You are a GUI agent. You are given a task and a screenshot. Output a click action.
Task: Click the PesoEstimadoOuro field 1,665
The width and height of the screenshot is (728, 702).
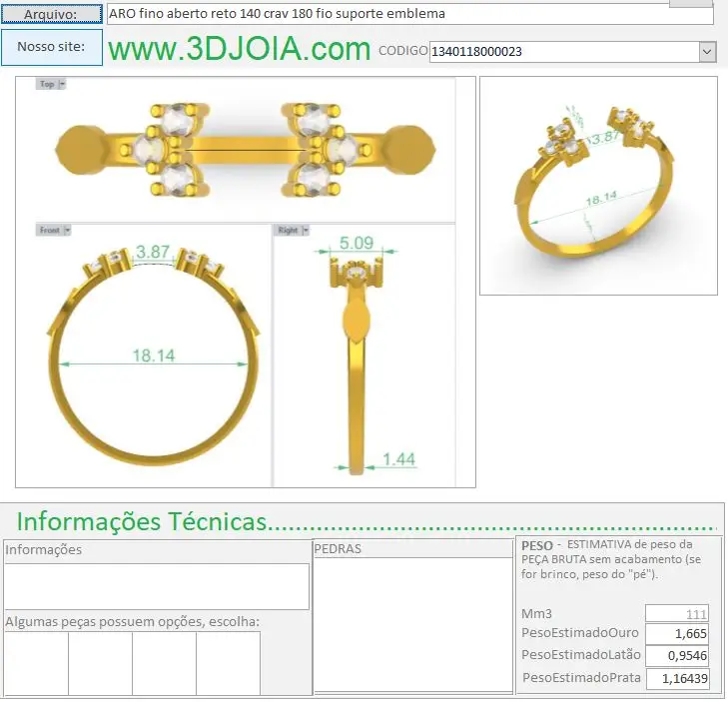[x=677, y=633]
